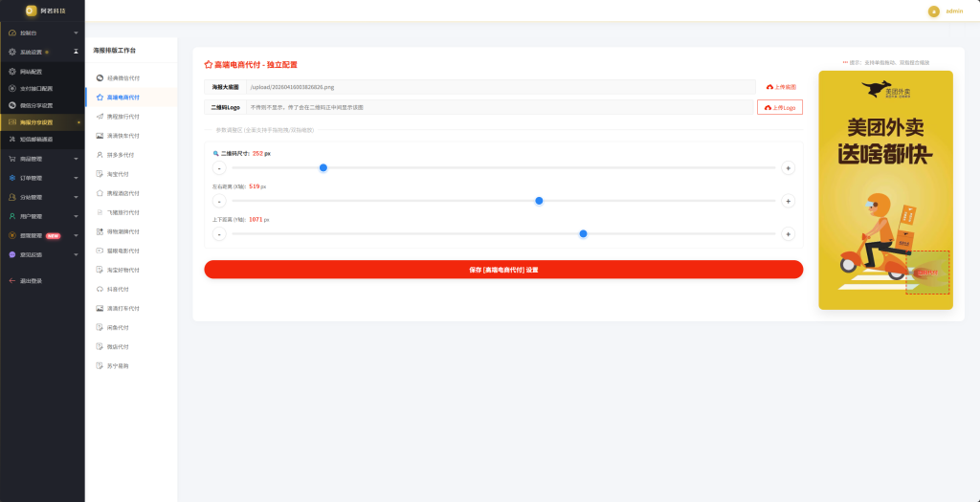980x502 pixels.
Task: Open 支付接口配置 page
Action: [42, 89]
